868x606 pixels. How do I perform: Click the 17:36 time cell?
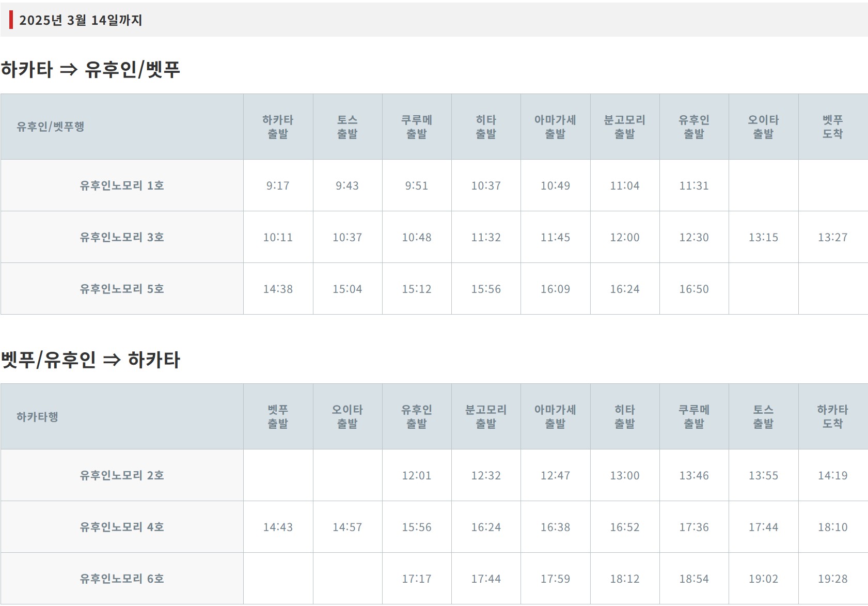694,527
